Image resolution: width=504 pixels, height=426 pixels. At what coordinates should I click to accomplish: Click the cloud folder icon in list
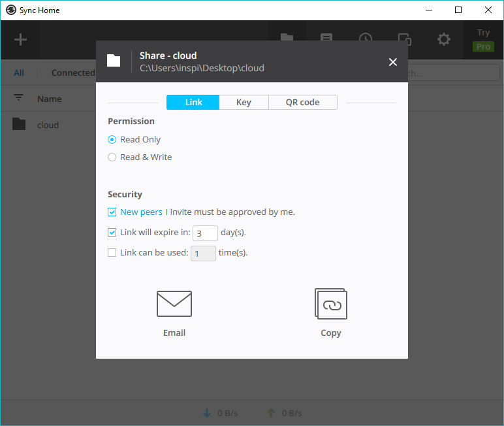tap(19, 124)
